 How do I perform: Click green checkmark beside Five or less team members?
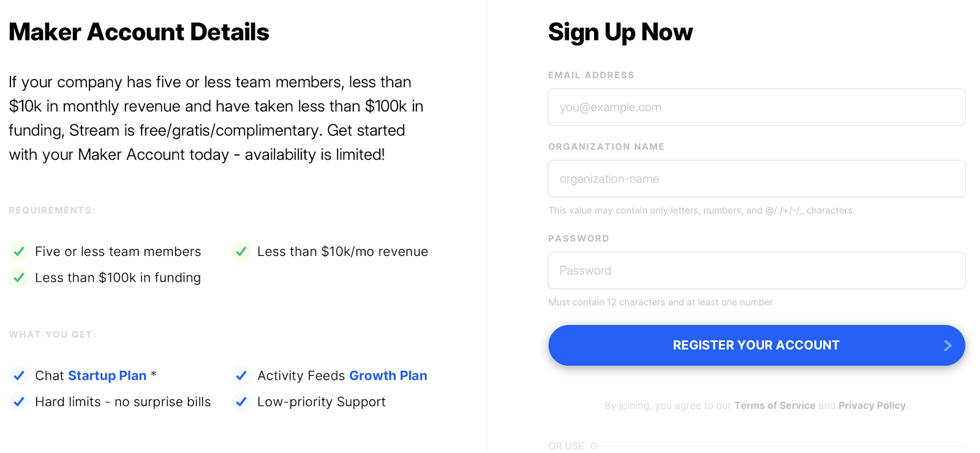[x=19, y=252]
